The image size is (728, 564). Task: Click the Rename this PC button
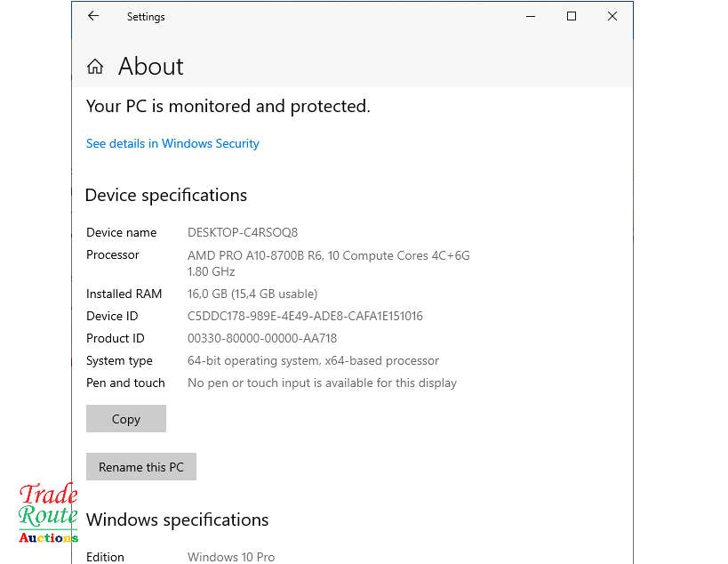(x=140, y=467)
